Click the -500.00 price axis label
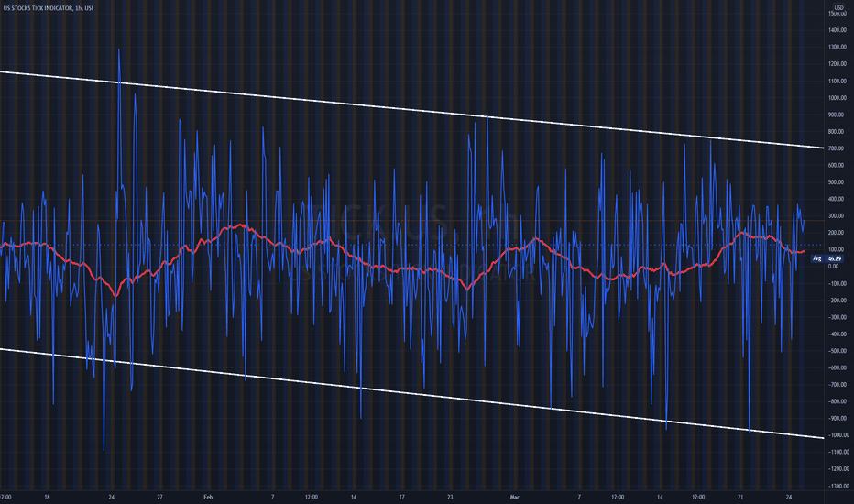 838,351
